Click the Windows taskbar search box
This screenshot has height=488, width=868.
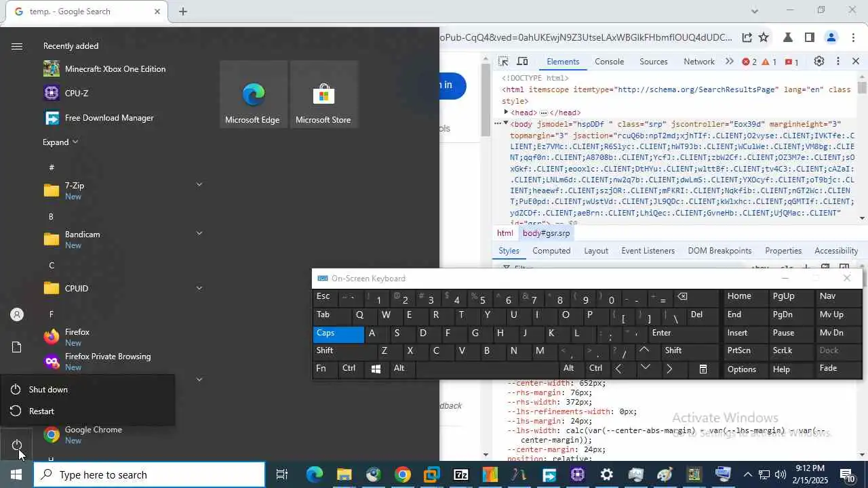point(149,474)
